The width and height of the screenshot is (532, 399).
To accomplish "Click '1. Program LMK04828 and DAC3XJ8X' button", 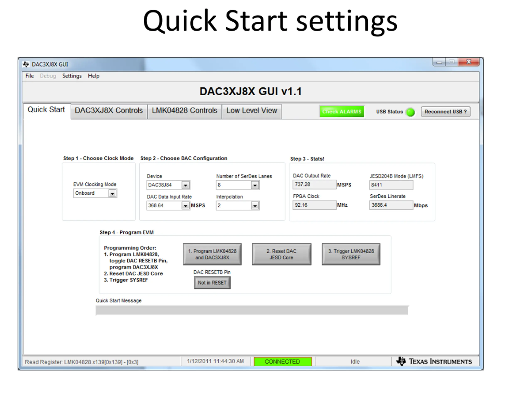I will click(212, 254).
